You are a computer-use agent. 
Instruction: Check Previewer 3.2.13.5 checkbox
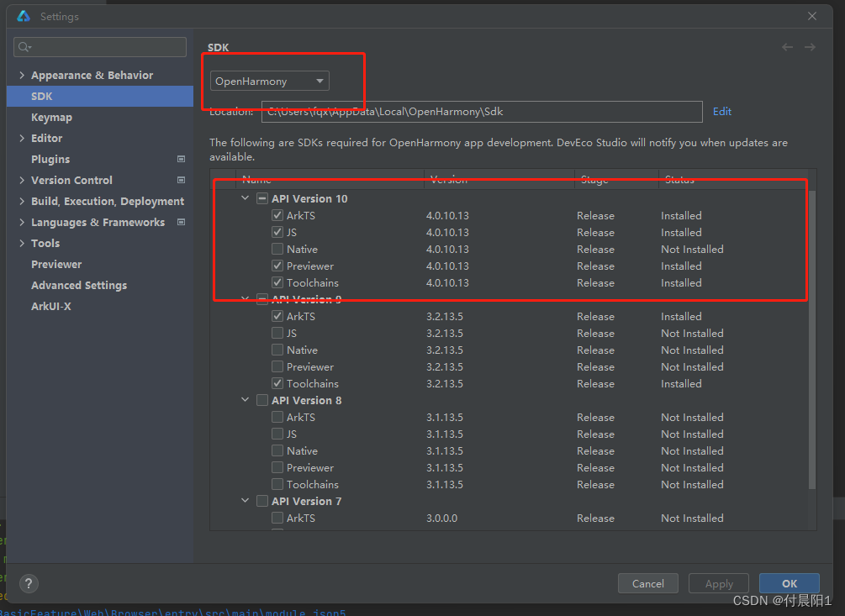pyautogui.click(x=277, y=366)
